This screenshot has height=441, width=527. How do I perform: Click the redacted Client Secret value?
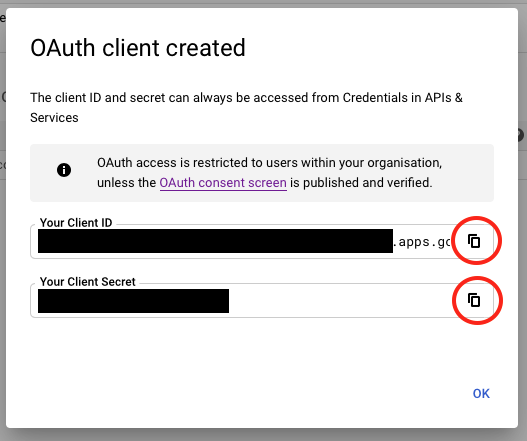click(133, 301)
